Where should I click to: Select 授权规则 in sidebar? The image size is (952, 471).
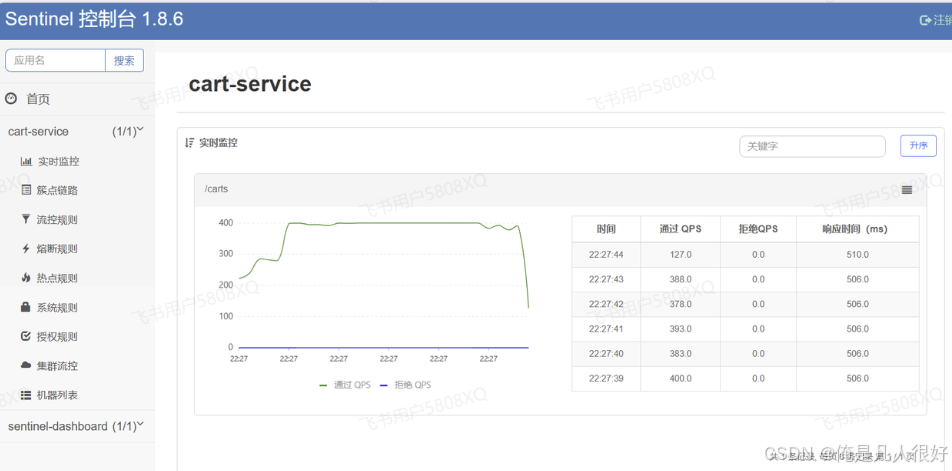pyautogui.click(x=58, y=336)
